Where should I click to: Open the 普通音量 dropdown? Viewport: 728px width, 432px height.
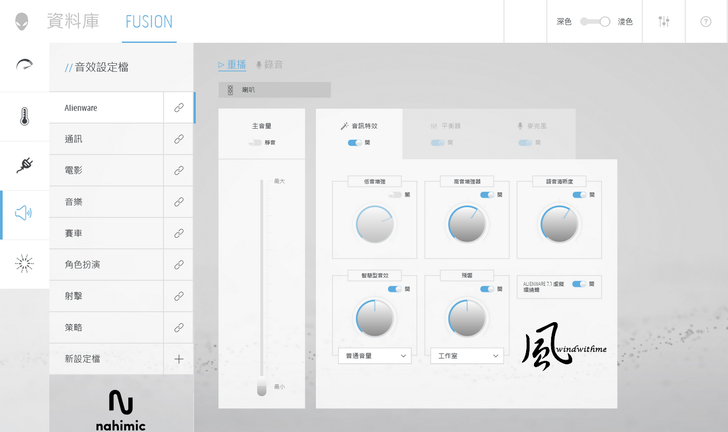click(375, 356)
